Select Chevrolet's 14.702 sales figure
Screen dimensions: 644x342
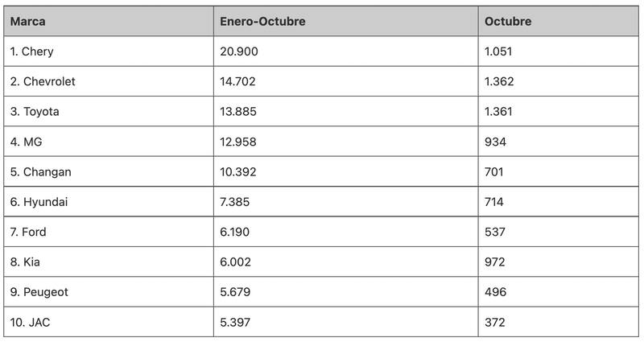[x=237, y=81]
